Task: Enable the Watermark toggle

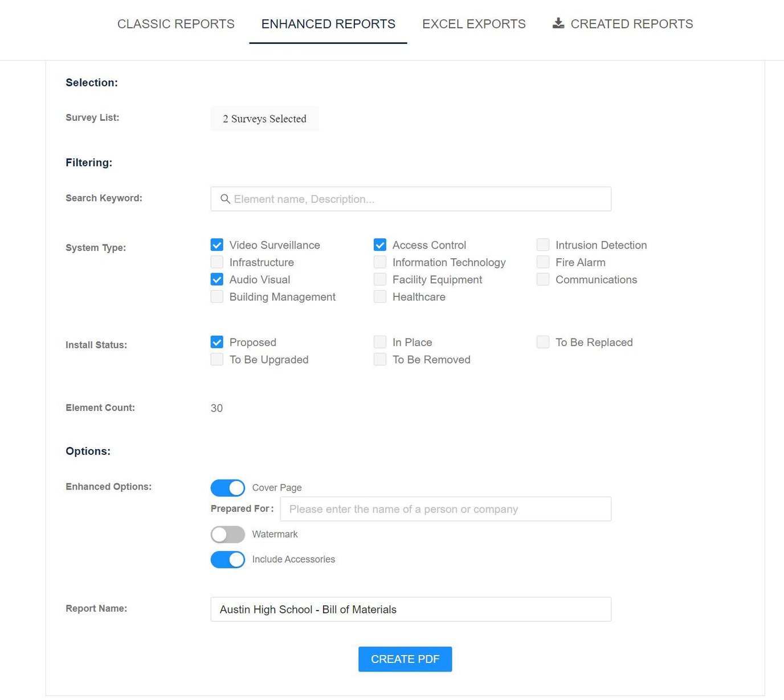Action: point(227,534)
